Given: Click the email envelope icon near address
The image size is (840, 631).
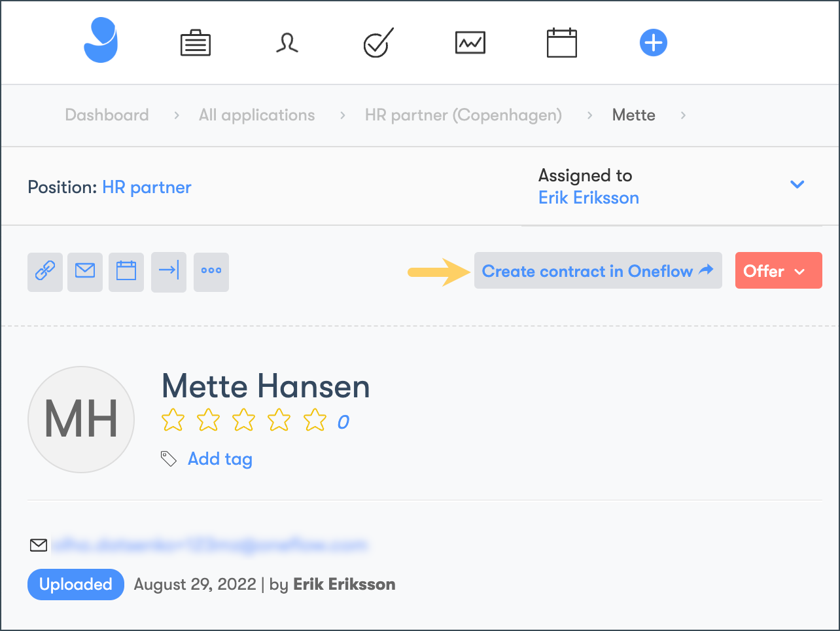Looking at the screenshot, I should pyautogui.click(x=39, y=545).
